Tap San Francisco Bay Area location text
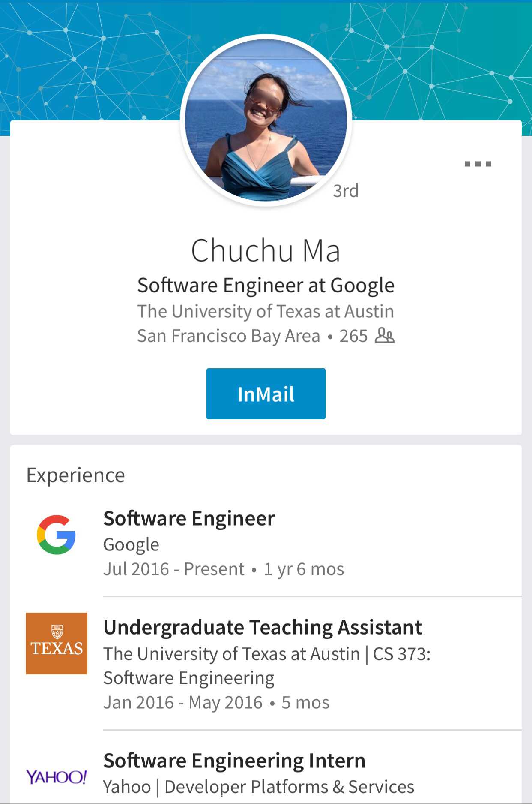The width and height of the screenshot is (532, 806). click(x=228, y=336)
